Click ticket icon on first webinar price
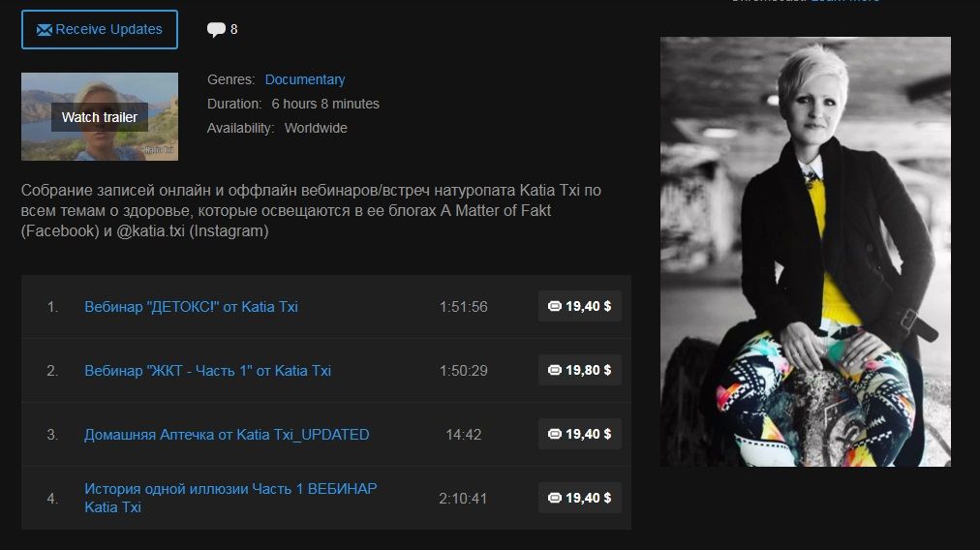 [554, 306]
